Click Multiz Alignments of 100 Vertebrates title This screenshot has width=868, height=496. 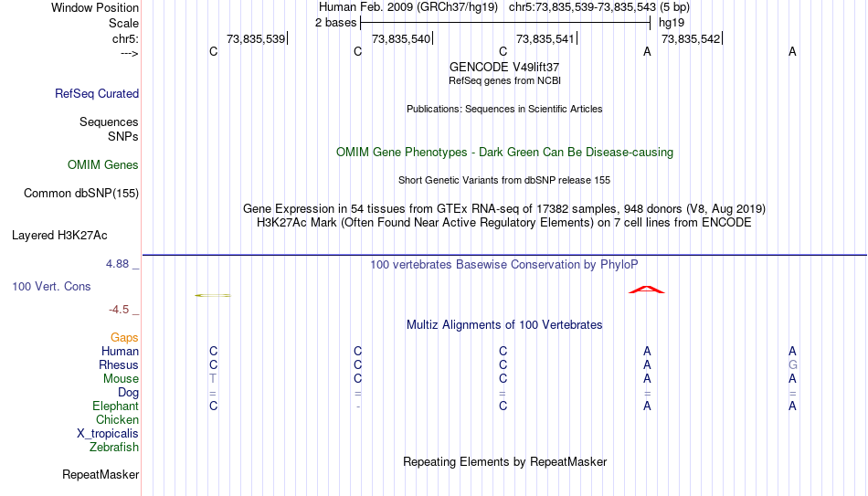tap(504, 325)
